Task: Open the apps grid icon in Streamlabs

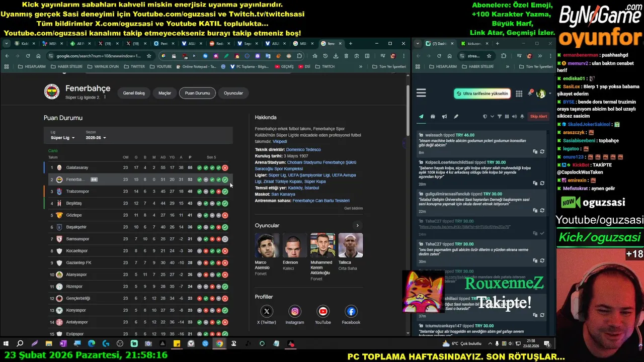Action: [519, 94]
